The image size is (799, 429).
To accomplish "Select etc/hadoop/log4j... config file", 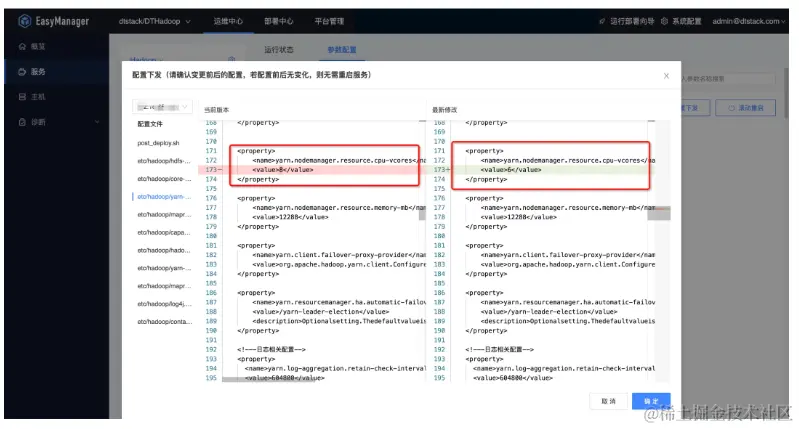I will click(164, 304).
